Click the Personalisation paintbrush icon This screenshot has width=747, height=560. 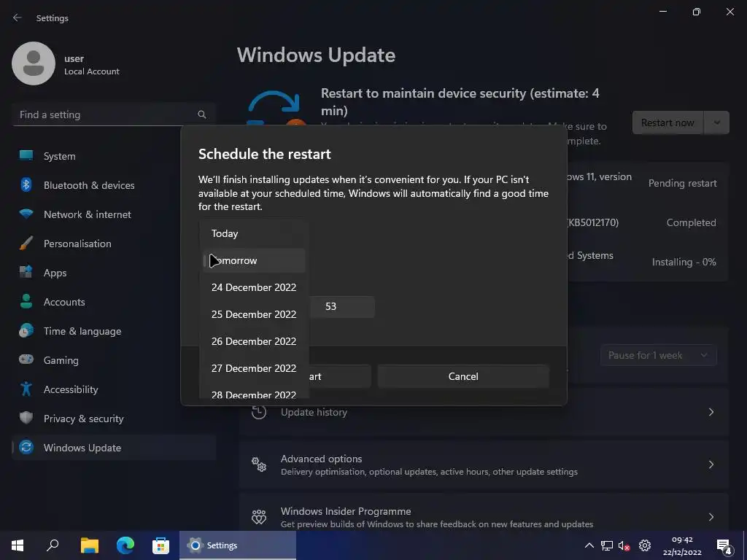click(26, 243)
